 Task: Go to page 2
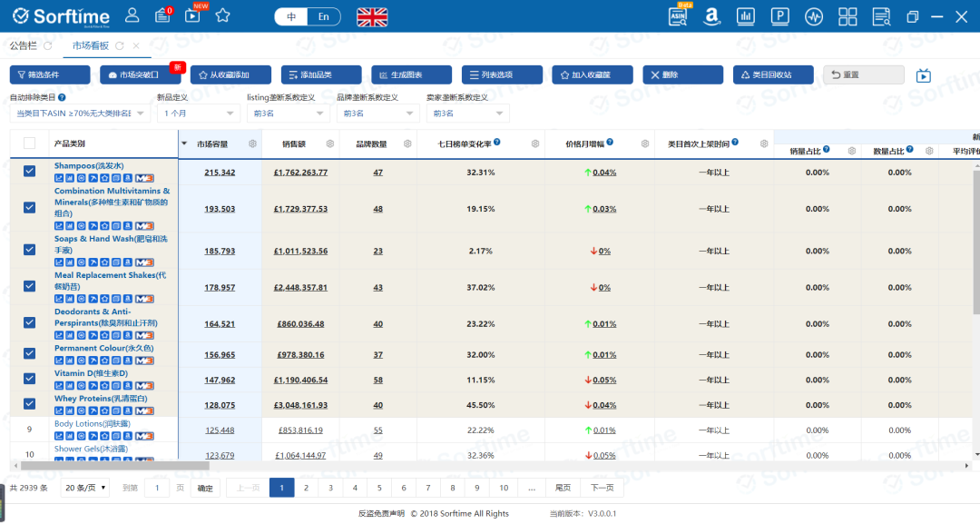(307, 488)
